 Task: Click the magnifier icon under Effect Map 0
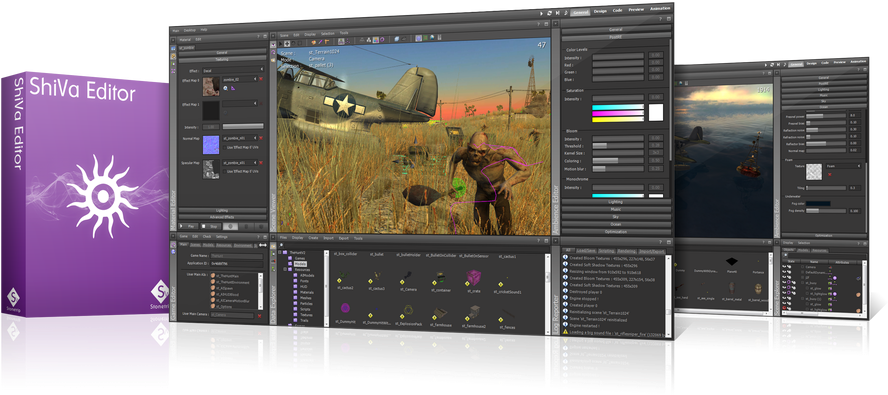coord(226,89)
